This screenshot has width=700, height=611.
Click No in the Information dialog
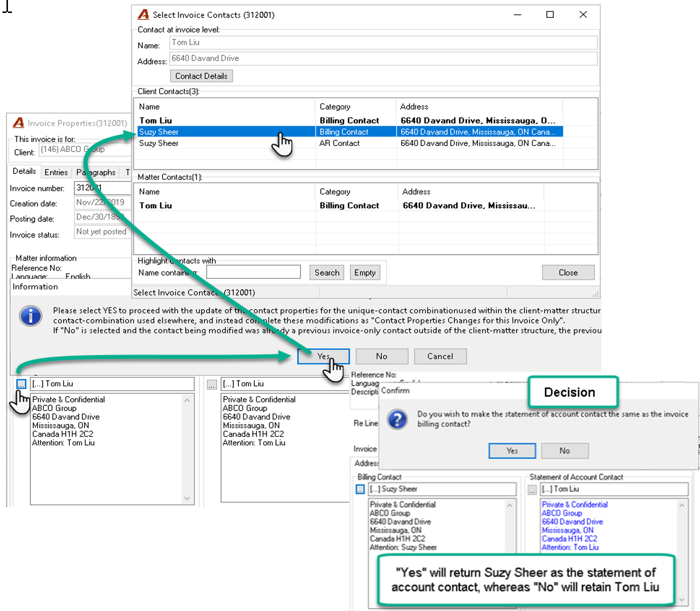[x=382, y=356]
